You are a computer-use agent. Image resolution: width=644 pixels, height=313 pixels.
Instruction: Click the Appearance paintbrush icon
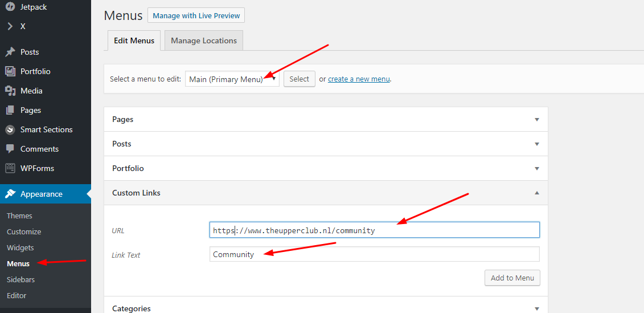click(10, 194)
